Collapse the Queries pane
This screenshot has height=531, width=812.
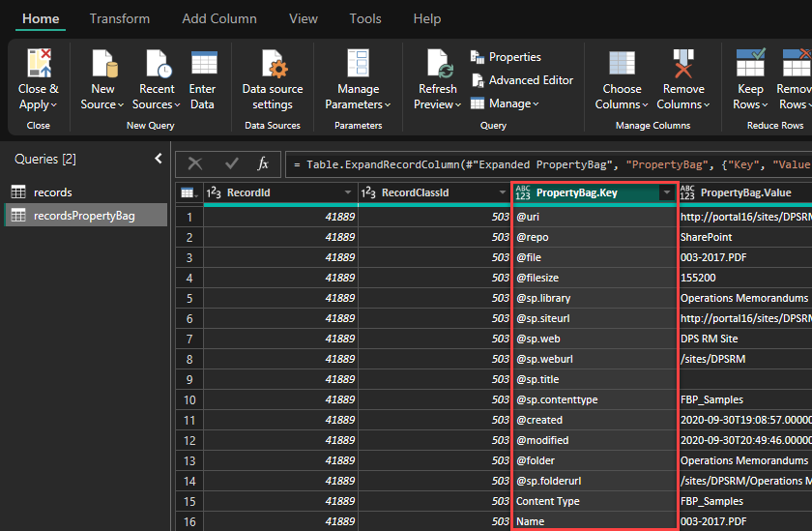pyautogui.click(x=159, y=159)
